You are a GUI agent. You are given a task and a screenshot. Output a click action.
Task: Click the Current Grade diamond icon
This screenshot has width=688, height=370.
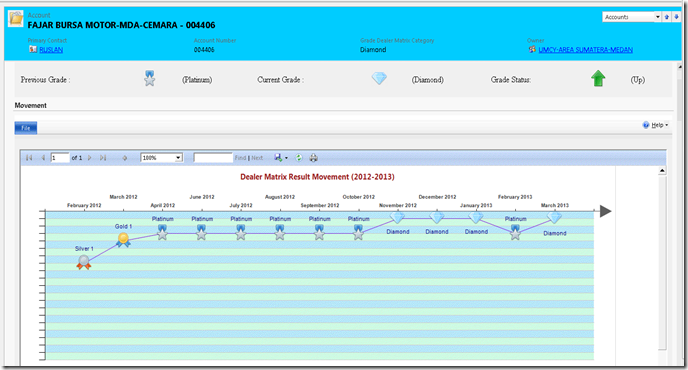pyautogui.click(x=379, y=79)
